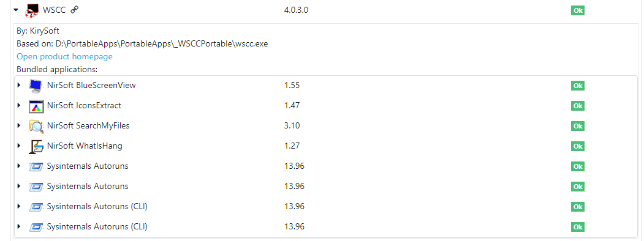The height and width of the screenshot is (241, 644).
Task: Click the WSCC lifebuoy application icon
Action: [32, 10]
